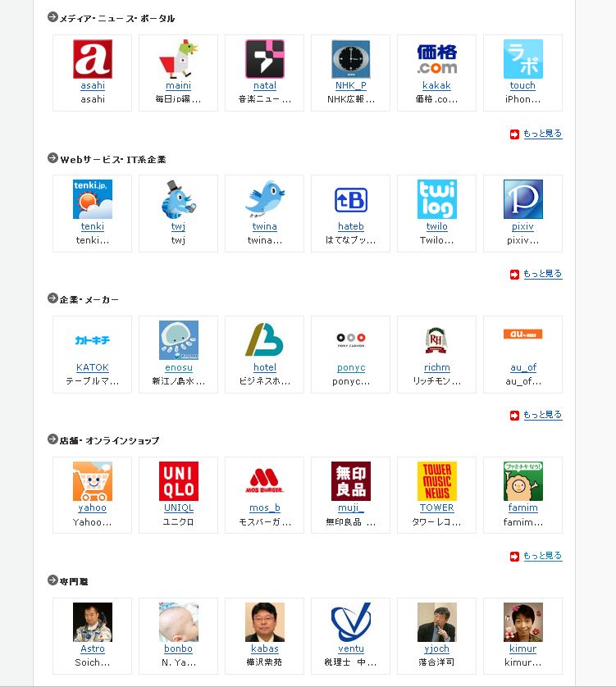
Task: Select the hotel green B logo icon
Action: (x=265, y=340)
